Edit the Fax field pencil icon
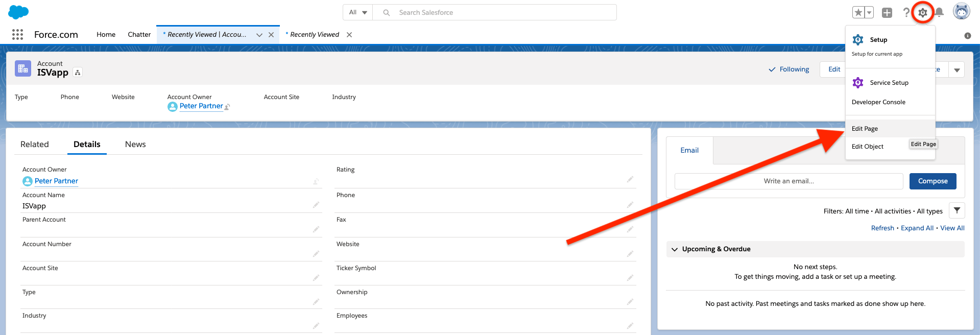Image resolution: width=980 pixels, height=335 pixels. 630,229
